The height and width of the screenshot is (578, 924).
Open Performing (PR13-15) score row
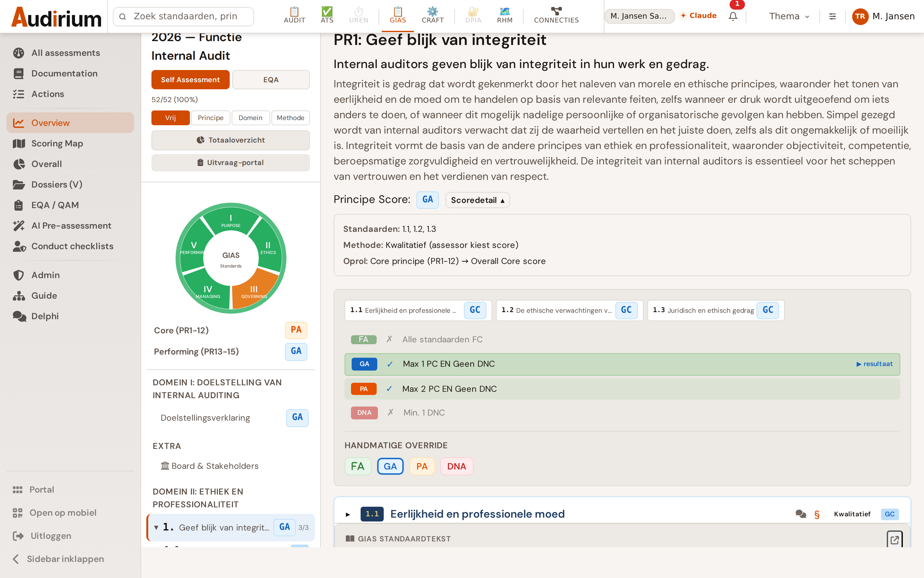tap(230, 352)
